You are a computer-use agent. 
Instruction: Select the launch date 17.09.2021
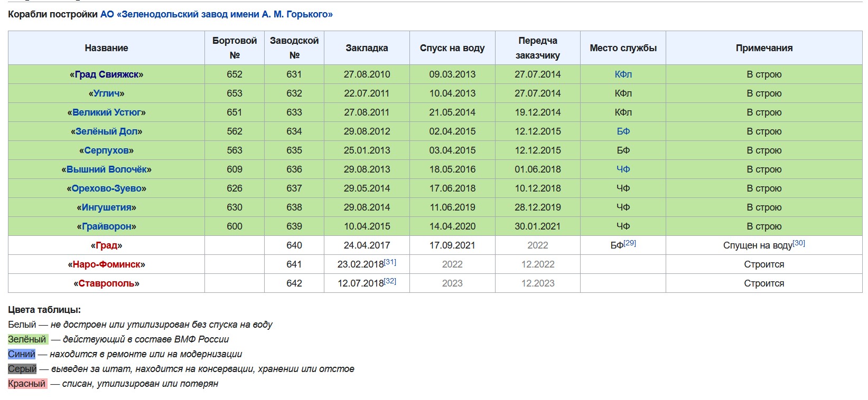(452, 245)
